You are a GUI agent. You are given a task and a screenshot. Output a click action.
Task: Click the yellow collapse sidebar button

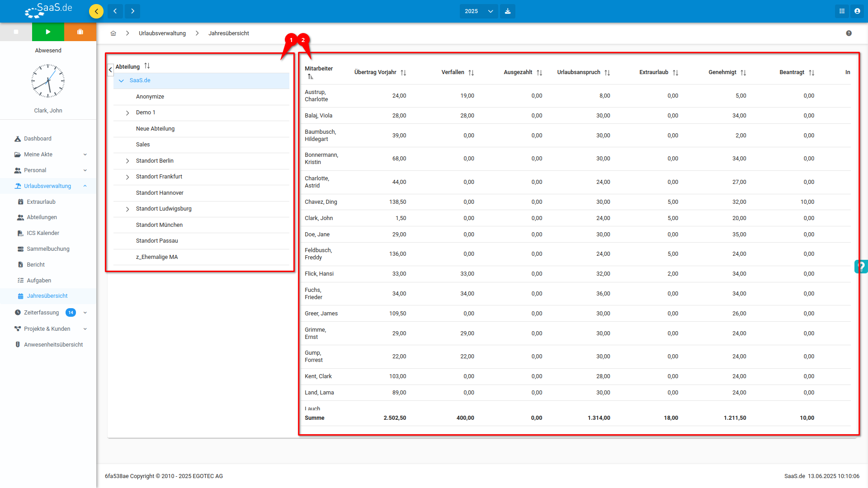click(x=96, y=11)
